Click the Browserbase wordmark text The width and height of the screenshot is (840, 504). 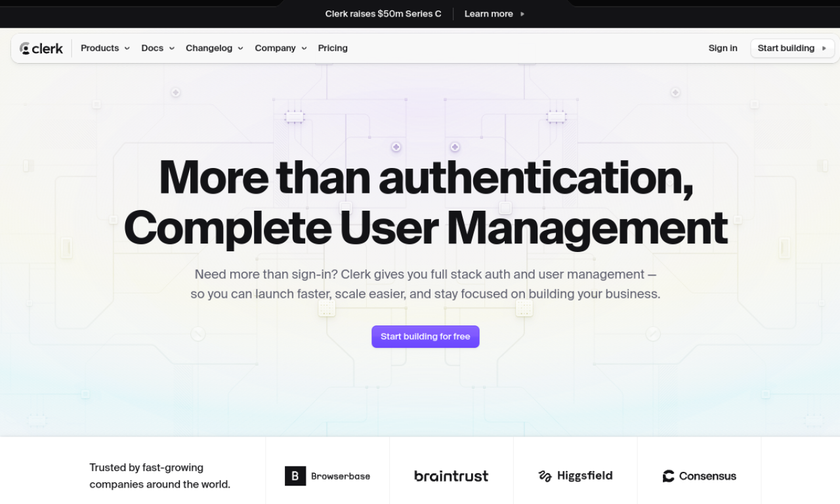pyautogui.click(x=341, y=476)
